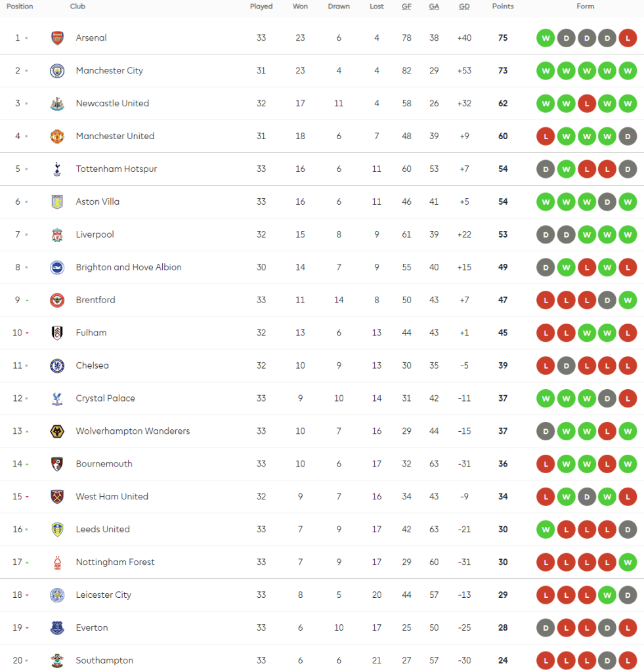Click the Everton club crest
Viewport: 644px width, 672px height.
click(x=57, y=628)
